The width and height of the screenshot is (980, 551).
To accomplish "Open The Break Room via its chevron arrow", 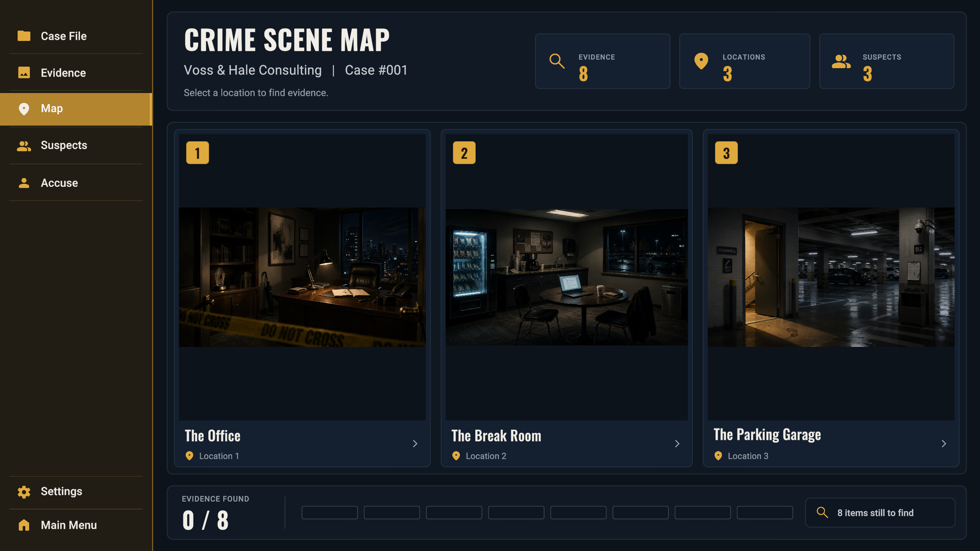I will tap(677, 443).
